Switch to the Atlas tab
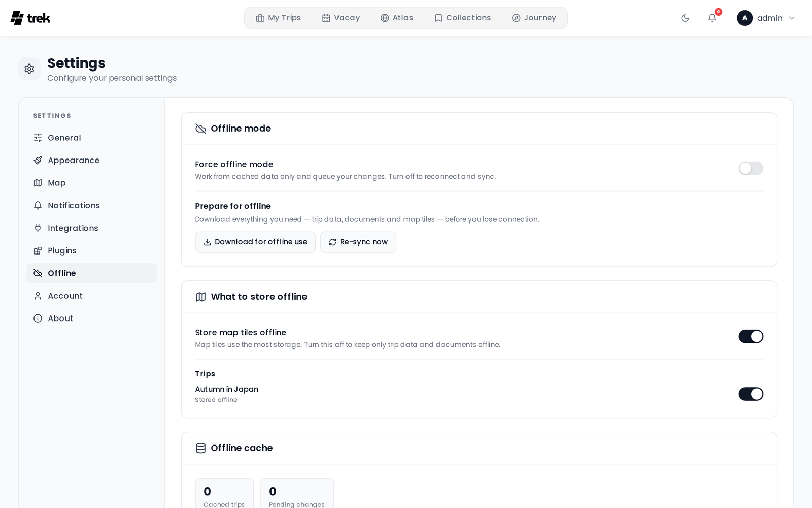The image size is (812, 508). pos(396,18)
